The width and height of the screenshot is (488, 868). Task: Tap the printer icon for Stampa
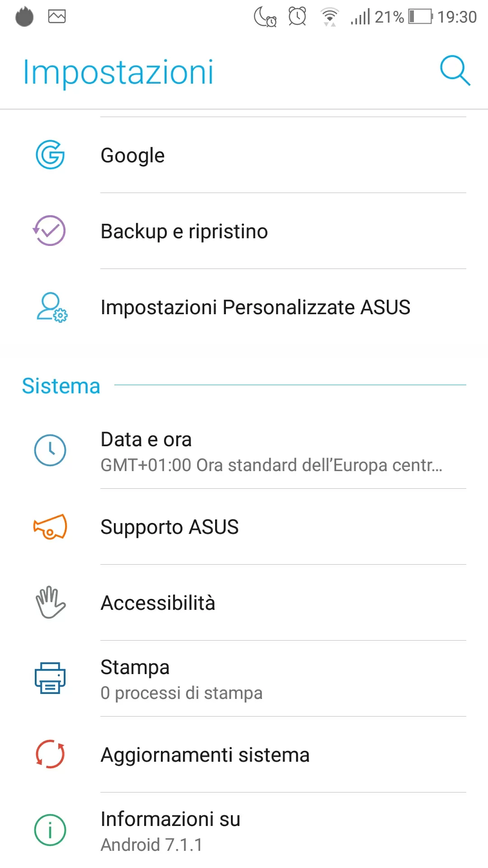[x=50, y=678]
